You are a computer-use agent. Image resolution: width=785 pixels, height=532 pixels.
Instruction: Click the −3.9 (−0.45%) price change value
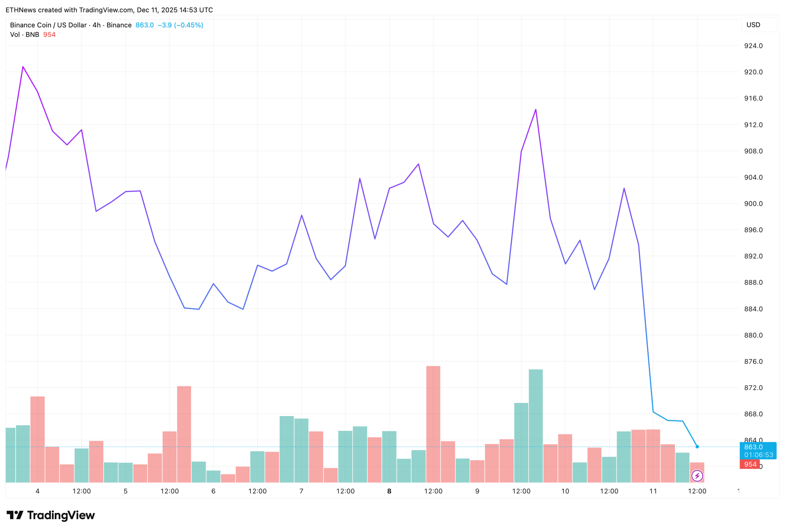click(180, 25)
